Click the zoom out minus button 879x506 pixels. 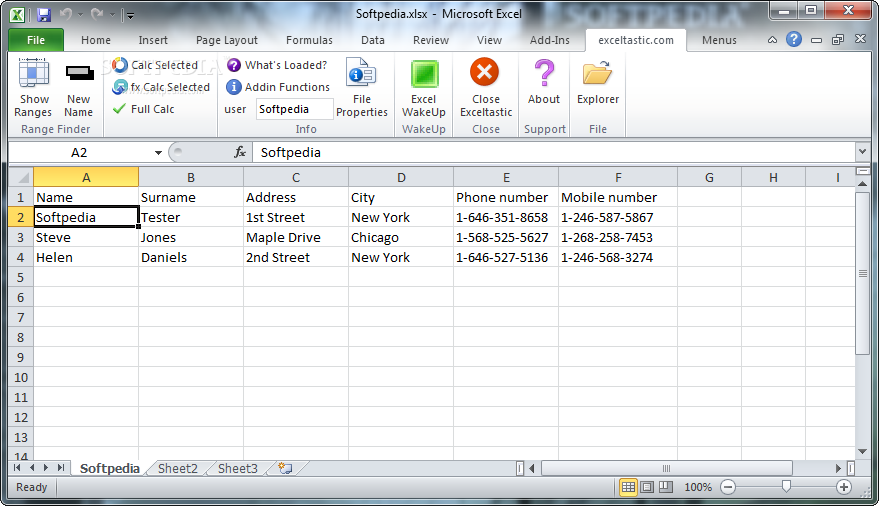coord(728,487)
